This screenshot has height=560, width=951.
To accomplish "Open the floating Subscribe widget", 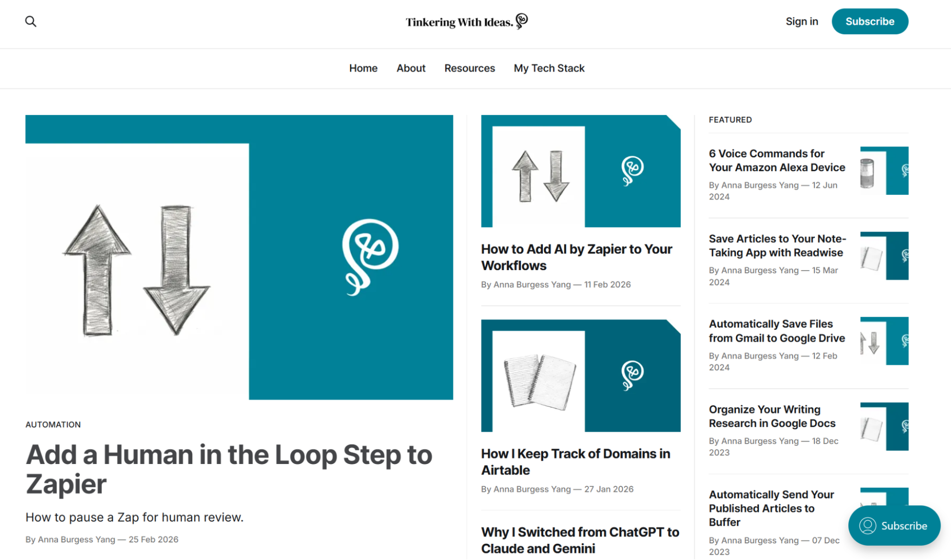I will (894, 525).
